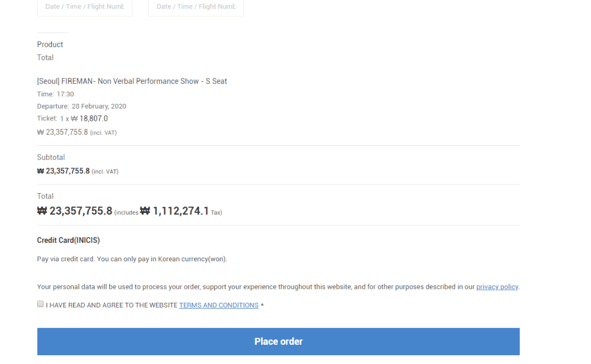This screenshot has height=364, width=591.
Task: Click the Departure 28 February, 2020 line
Action: click(81, 106)
